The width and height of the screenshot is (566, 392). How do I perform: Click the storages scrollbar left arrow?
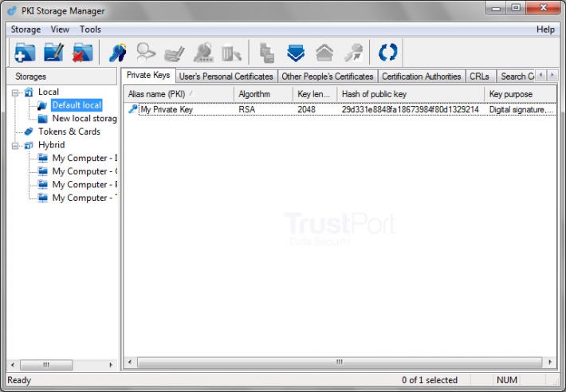coord(13,365)
